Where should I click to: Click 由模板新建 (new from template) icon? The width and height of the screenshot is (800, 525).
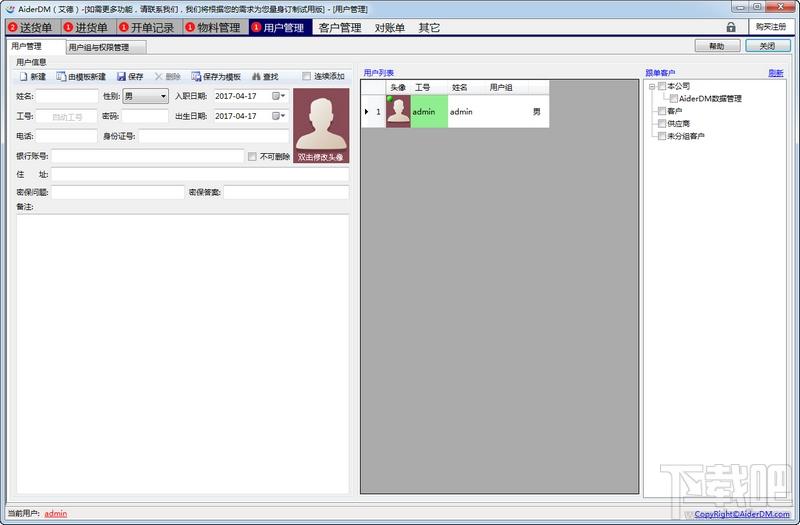(x=61, y=77)
